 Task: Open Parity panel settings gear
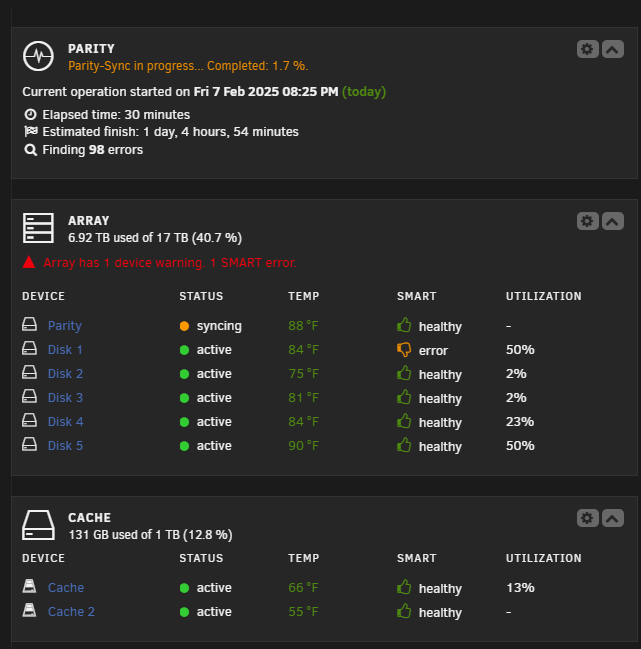coord(588,49)
